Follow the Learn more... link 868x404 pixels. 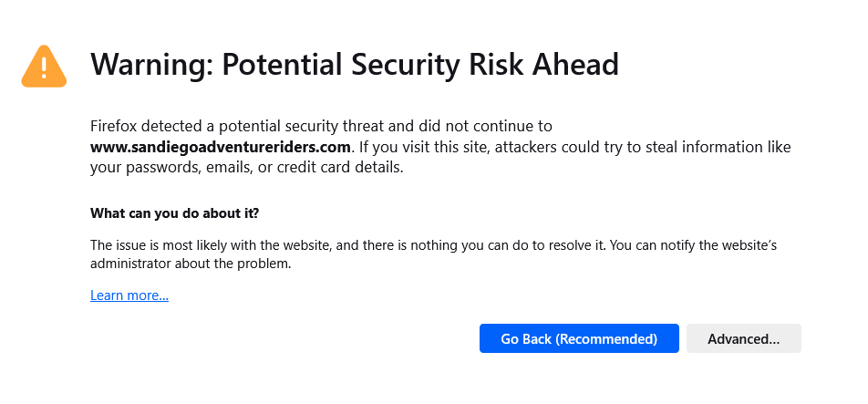coord(129,295)
